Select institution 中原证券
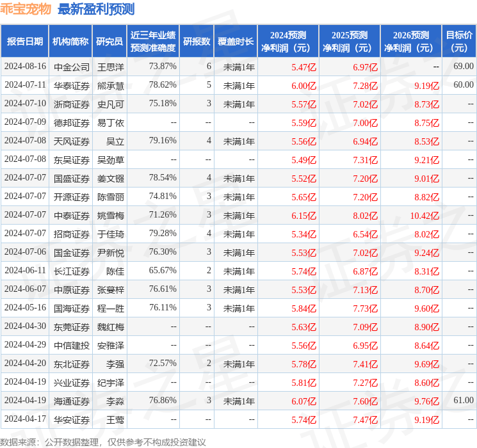477x448 pixels. pos(72,290)
